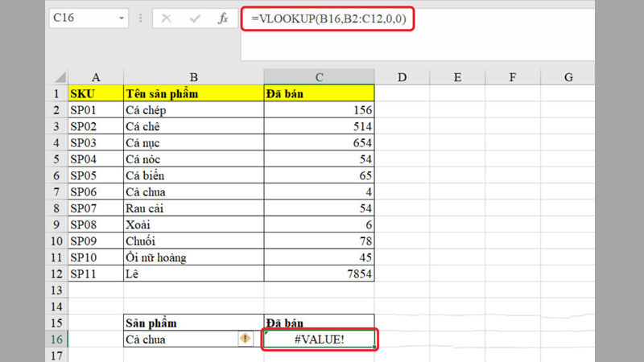Click the Lê cell
Viewport: 644px width, 362px height.
tap(193, 274)
